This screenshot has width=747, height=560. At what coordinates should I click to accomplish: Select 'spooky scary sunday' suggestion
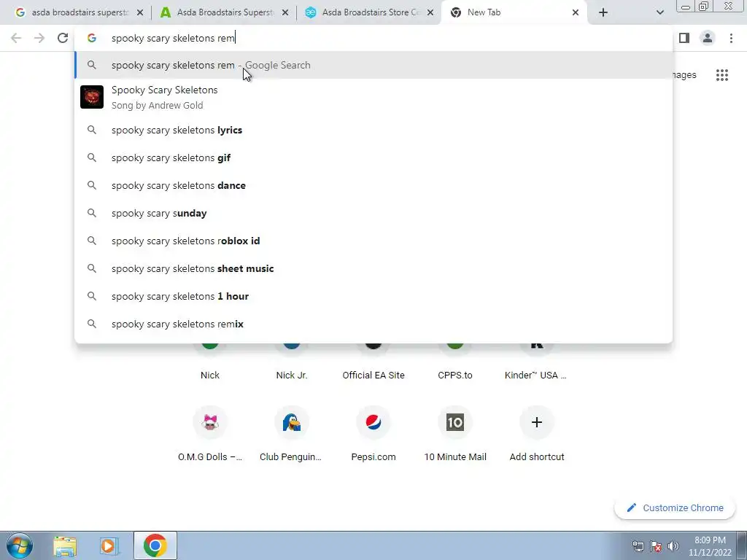373,213
